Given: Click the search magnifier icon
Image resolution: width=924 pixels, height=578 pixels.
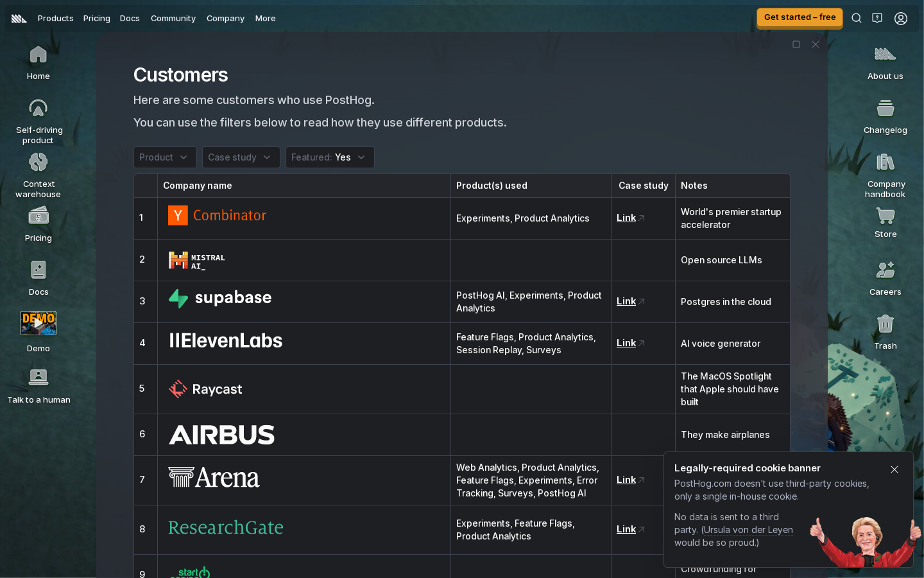Looking at the screenshot, I should coord(857,18).
